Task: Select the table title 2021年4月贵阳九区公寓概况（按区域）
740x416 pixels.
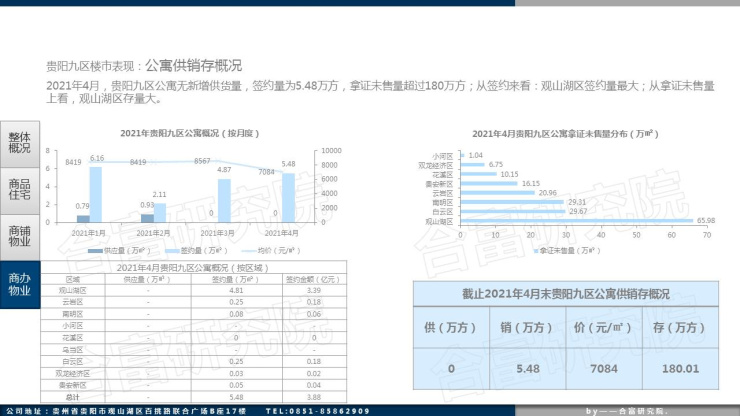Action: point(193,268)
